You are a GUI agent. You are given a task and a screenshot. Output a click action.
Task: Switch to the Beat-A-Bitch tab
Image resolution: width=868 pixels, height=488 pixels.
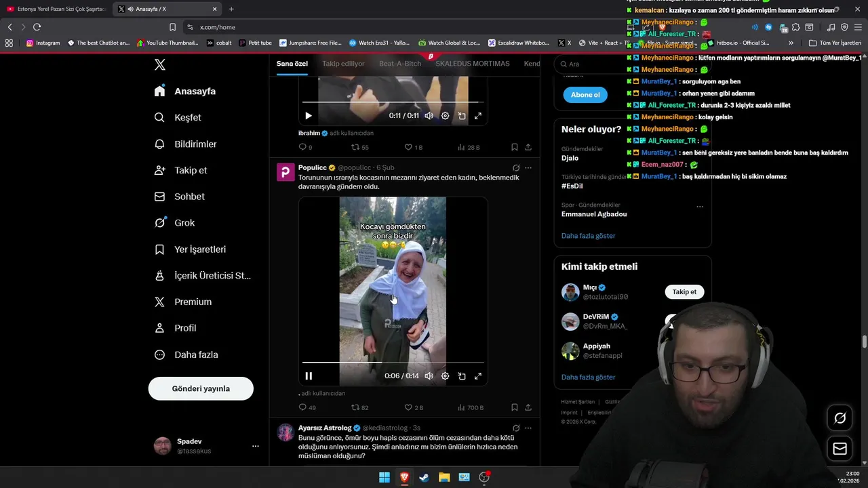coord(400,64)
